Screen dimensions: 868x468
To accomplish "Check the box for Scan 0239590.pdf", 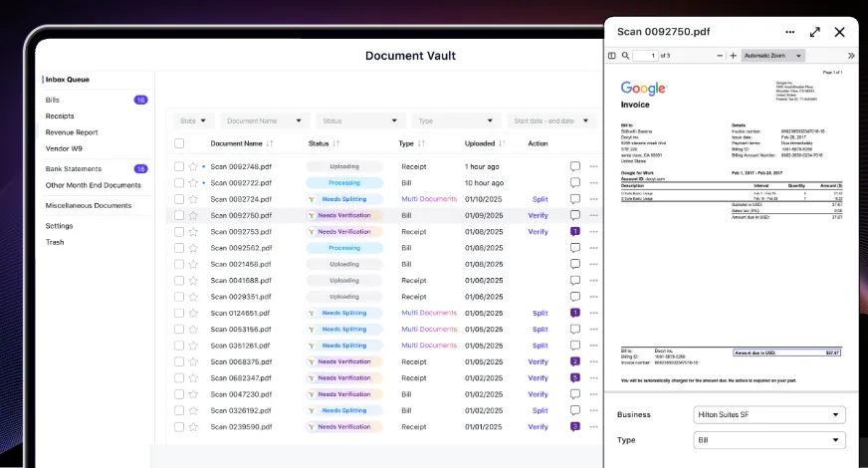I will pos(179,427).
